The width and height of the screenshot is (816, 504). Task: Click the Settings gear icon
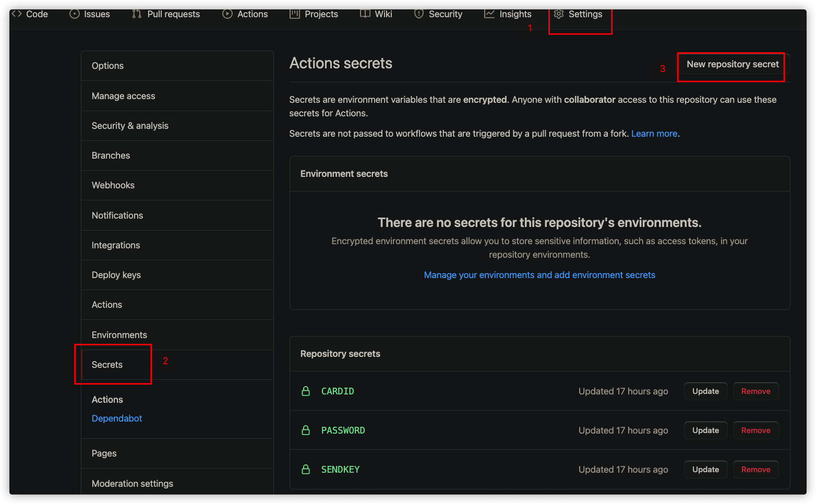pos(559,14)
